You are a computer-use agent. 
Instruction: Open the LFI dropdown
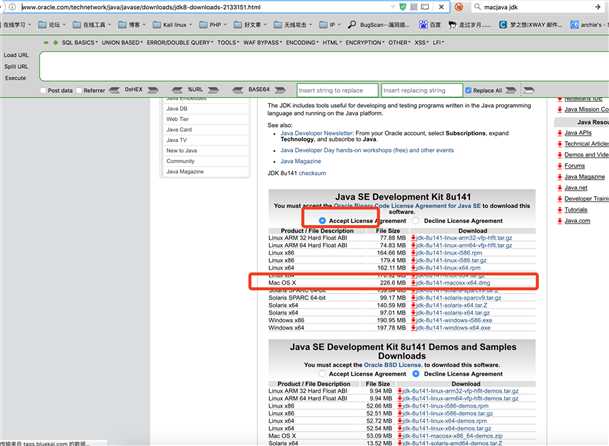pos(438,42)
